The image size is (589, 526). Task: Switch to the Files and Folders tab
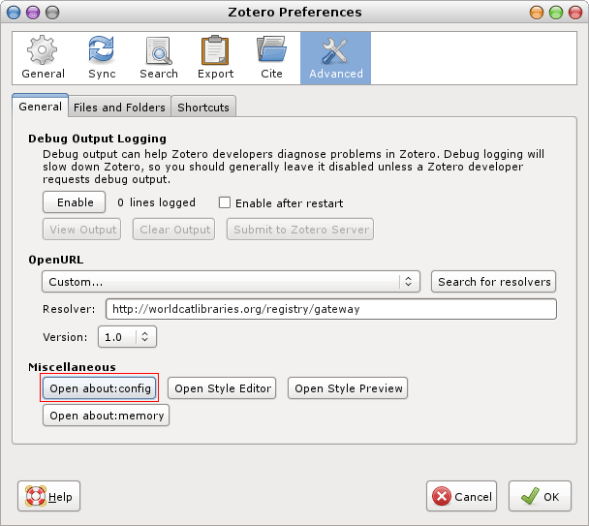click(119, 107)
